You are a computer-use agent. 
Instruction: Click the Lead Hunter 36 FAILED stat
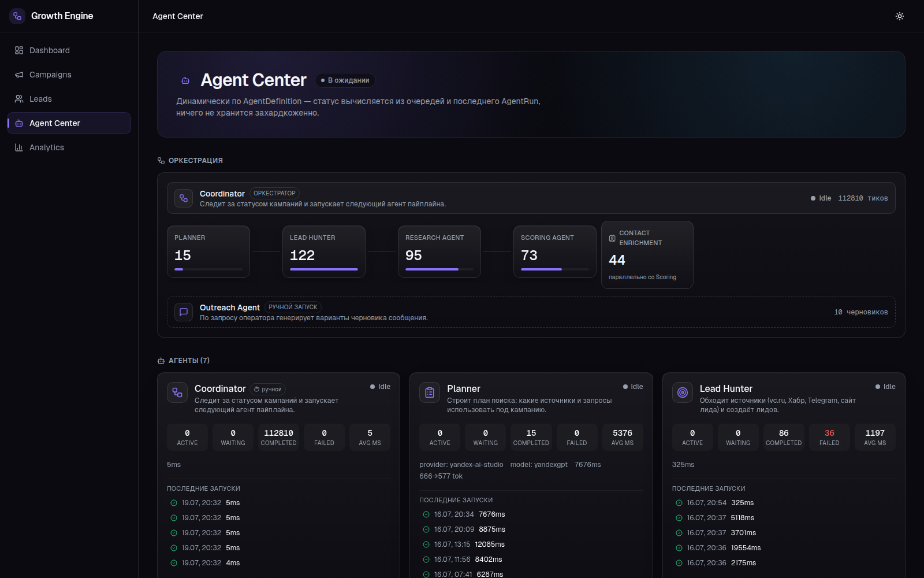829,437
